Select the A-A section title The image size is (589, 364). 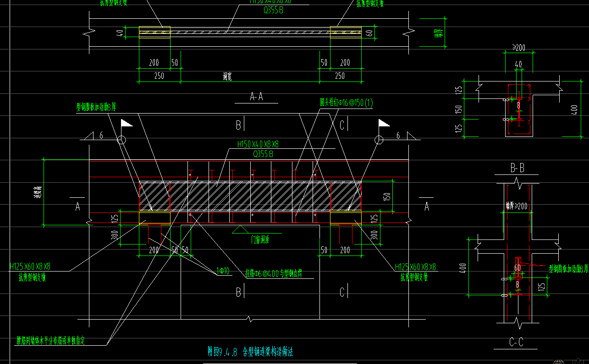pyautogui.click(x=256, y=97)
